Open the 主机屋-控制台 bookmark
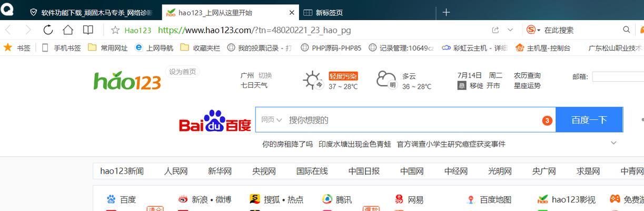 pyautogui.click(x=542, y=47)
